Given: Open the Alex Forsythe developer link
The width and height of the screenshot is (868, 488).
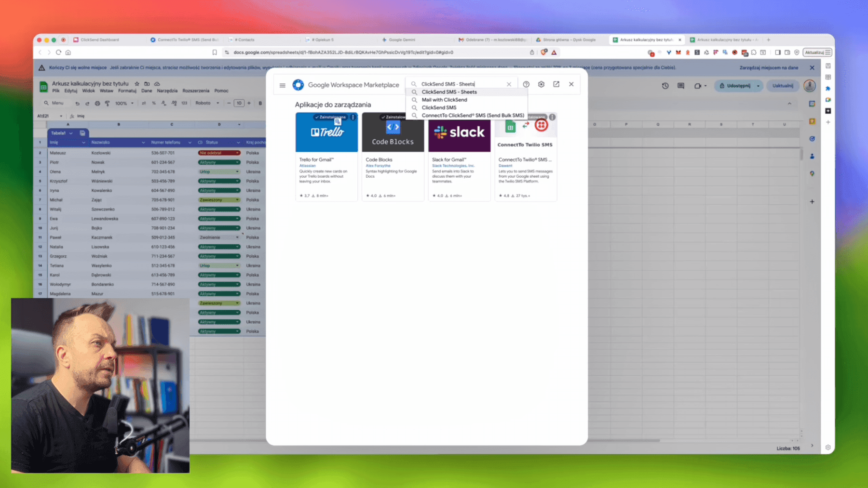Looking at the screenshot, I should click(378, 166).
